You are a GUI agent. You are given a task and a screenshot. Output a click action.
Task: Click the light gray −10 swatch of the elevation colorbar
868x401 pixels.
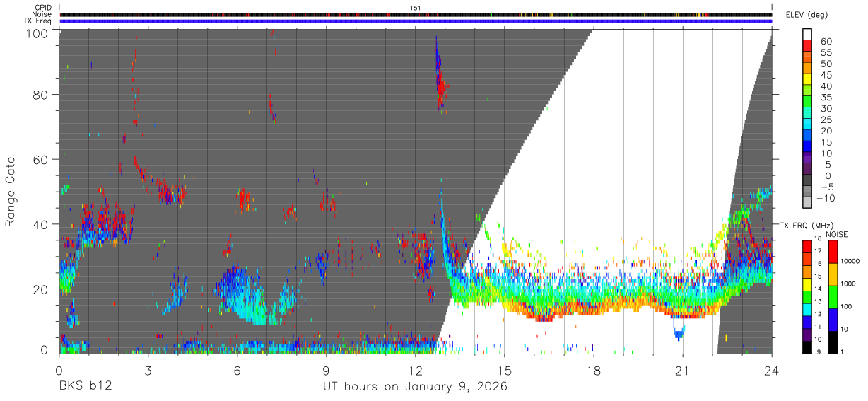point(808,203)
